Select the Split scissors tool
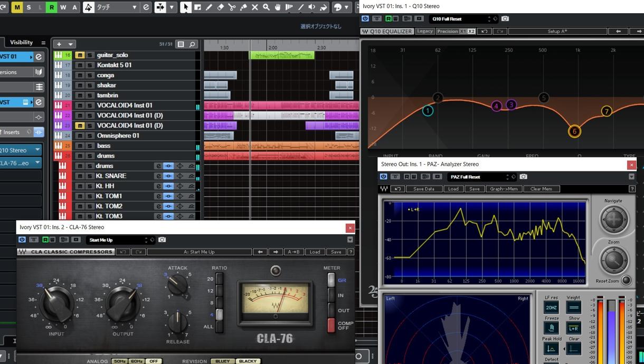644x364 pixels. tap(232, 7)
